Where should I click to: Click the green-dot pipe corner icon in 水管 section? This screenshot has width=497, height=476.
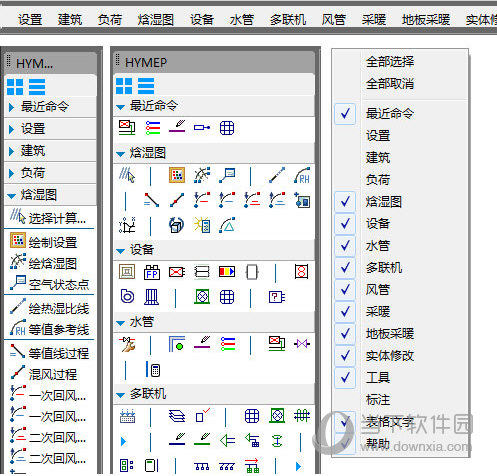pos(177,344)
